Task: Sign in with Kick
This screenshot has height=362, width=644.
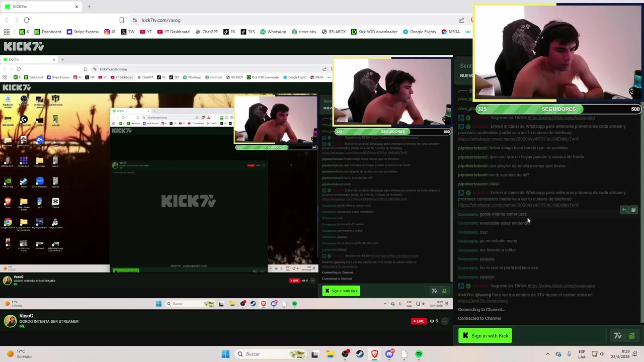Action: point(485,336)
